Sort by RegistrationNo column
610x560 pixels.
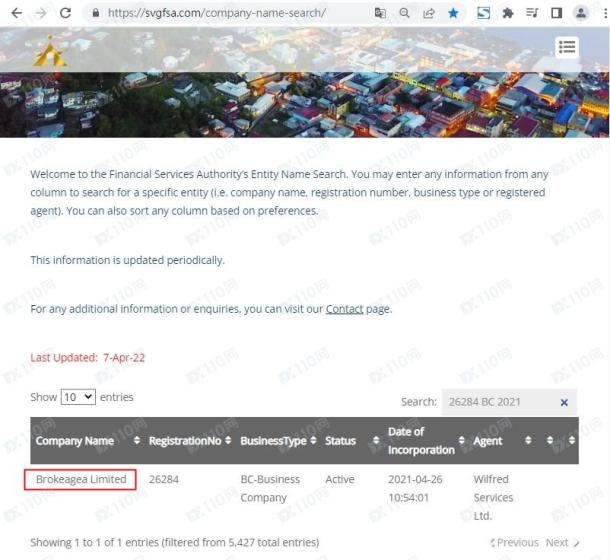[190, 441]
